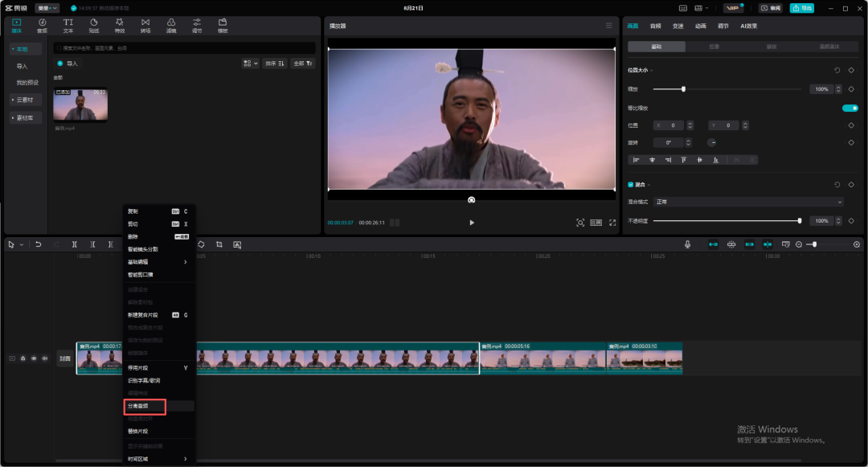The image size is (868, 467).
Task: Open the grid view mode dropdown
Action: pyautogui.click(x=250, y=63)
